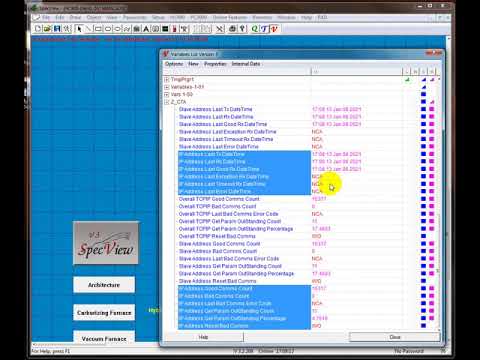480x360 pixels.
Task: Collapse the Z_CTA tree node
Action: pos(167,102)
